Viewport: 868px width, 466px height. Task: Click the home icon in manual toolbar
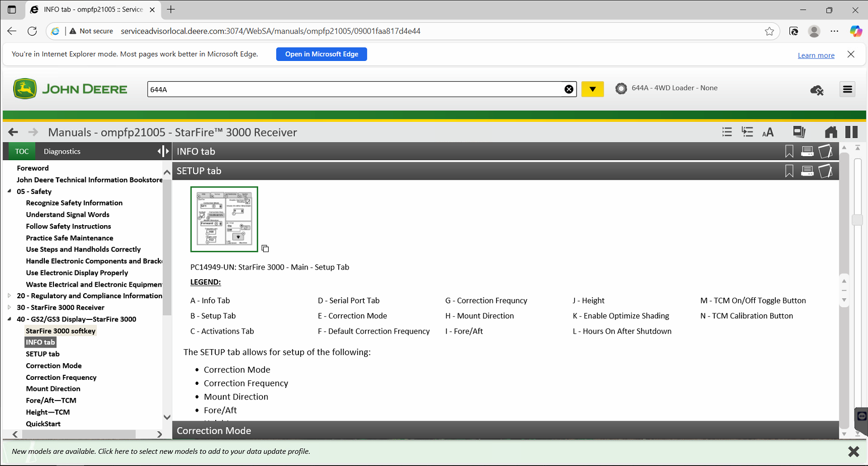(831, 132)
